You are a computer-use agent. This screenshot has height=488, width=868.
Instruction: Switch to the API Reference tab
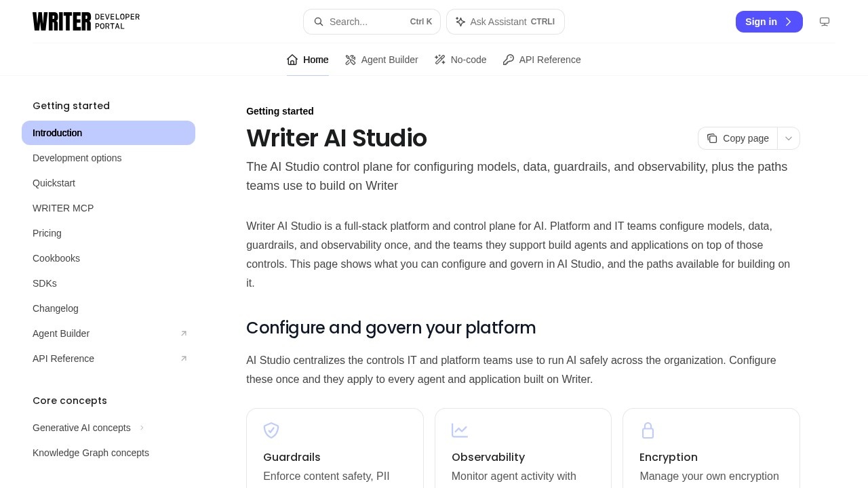click(x=542, y=60)
